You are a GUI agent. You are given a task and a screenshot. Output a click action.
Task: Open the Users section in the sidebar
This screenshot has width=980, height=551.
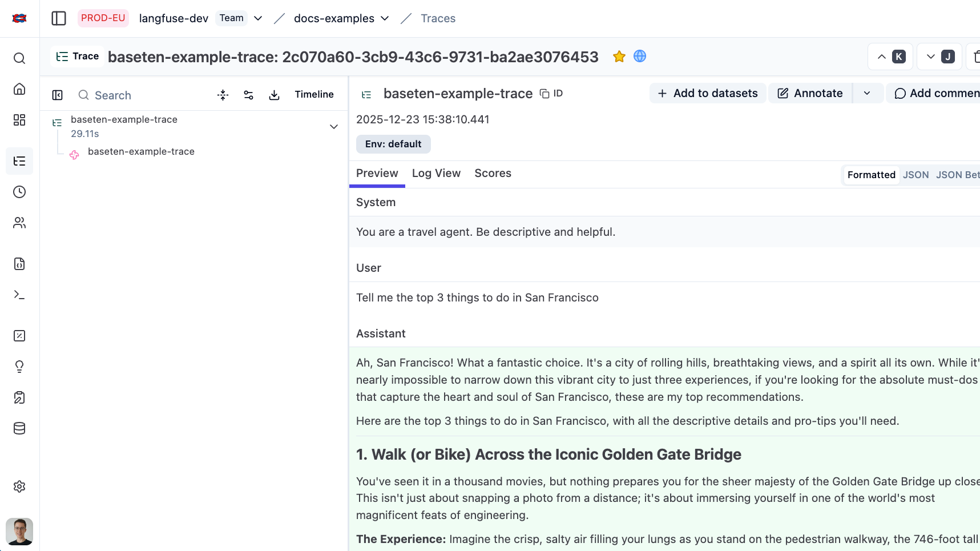coord(19,223)
